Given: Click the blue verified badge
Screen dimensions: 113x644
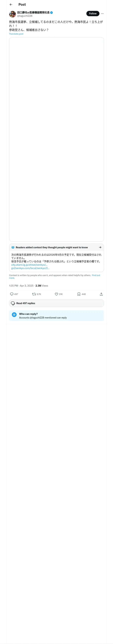Looking at the screenshot, I should pyautogui.click(x=52, y=13).
